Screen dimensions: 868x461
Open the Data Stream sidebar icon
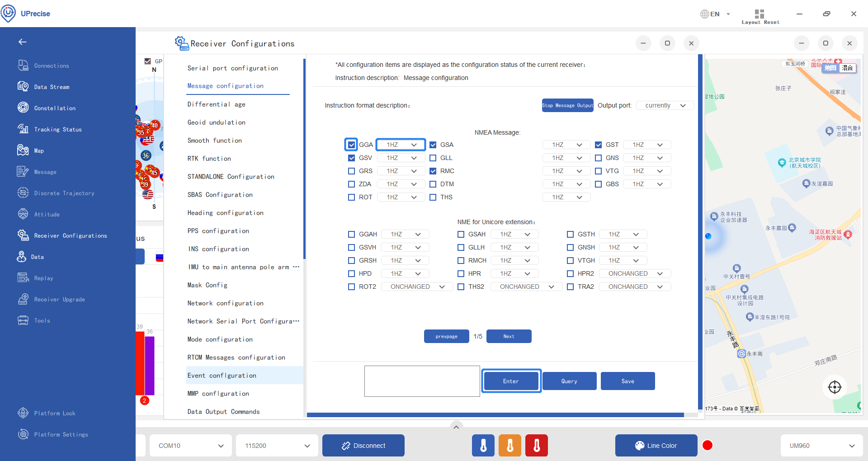[23, 86]
